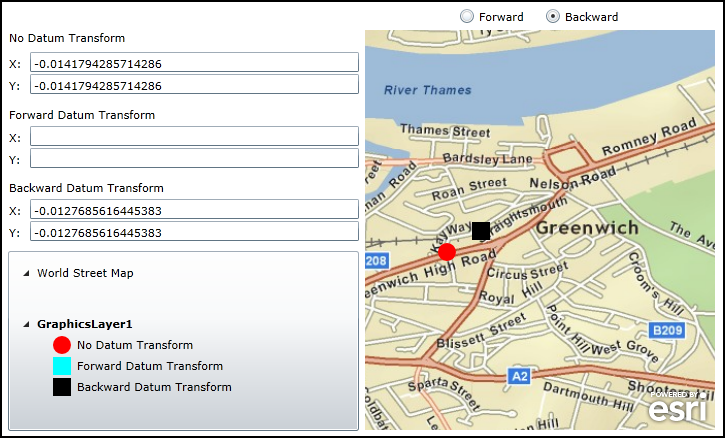Click the Croom's Hill label on map
This screenshot has height=438, width=725.
[x=656, y=283]
